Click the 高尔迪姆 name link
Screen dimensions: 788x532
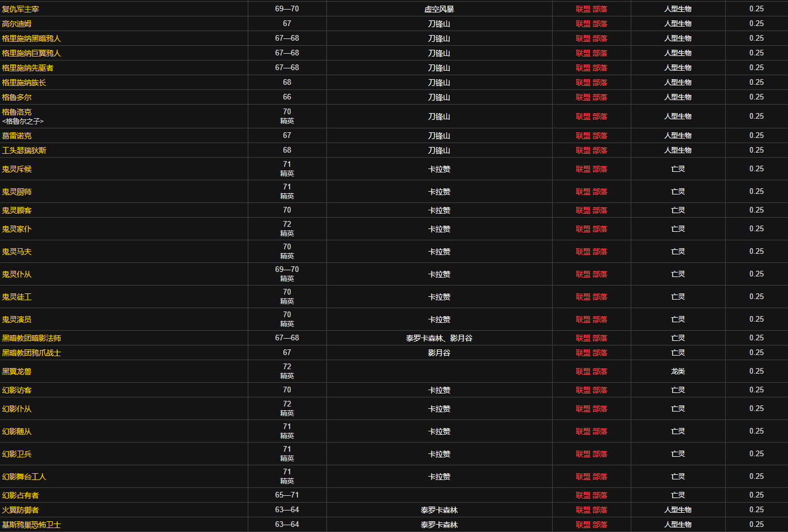point(17,24)
